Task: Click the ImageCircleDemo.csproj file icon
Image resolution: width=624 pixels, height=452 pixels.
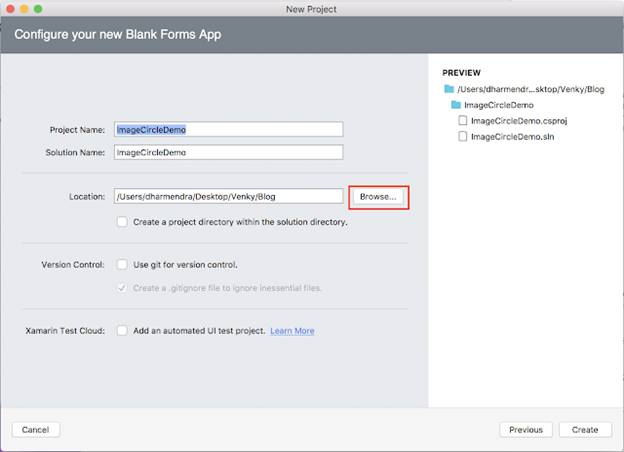Action: (x=462, y=121)
